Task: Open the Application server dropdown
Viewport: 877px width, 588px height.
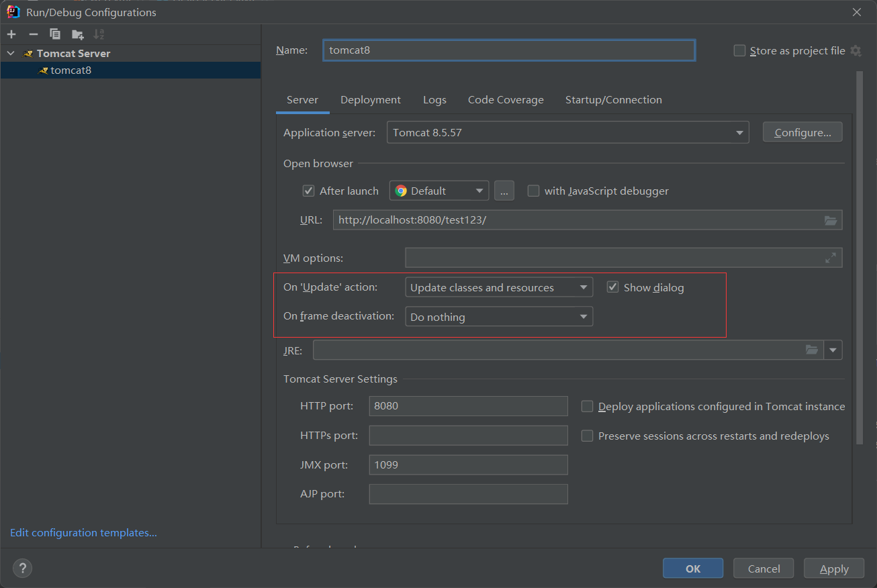Action: point(567,133)
